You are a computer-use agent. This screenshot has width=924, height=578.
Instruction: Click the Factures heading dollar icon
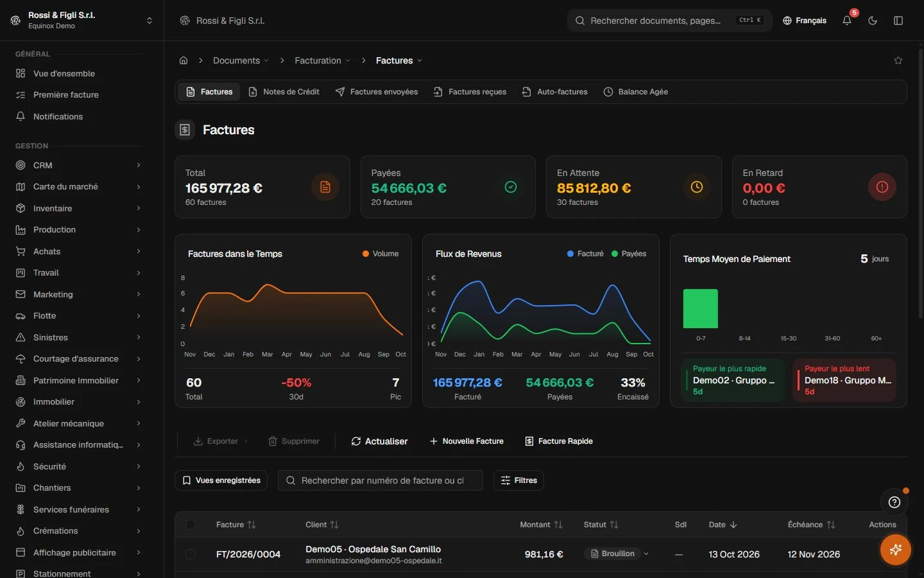(185, 130)
